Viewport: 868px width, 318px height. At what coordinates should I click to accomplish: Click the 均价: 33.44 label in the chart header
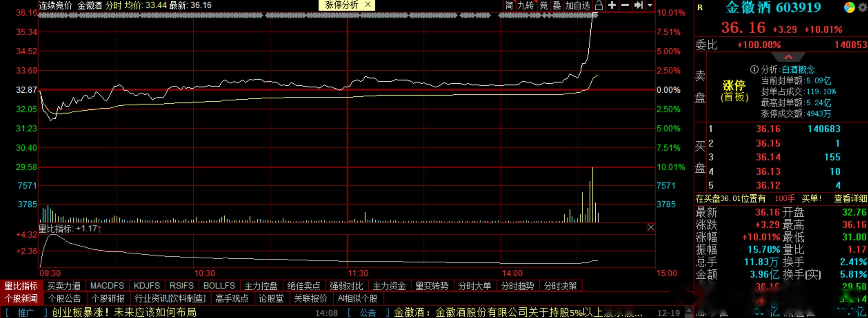coord(146,5)
